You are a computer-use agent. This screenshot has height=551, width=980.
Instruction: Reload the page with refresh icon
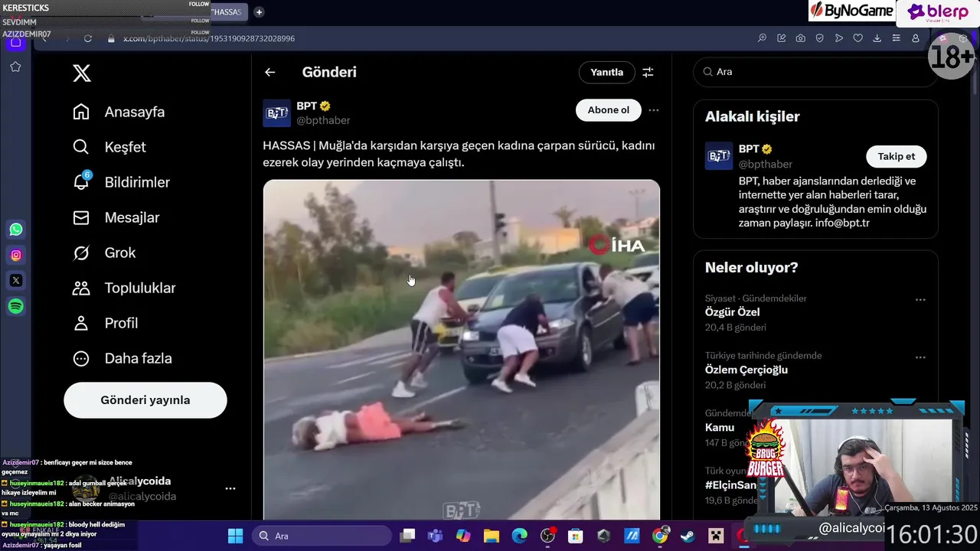[88, 38]
